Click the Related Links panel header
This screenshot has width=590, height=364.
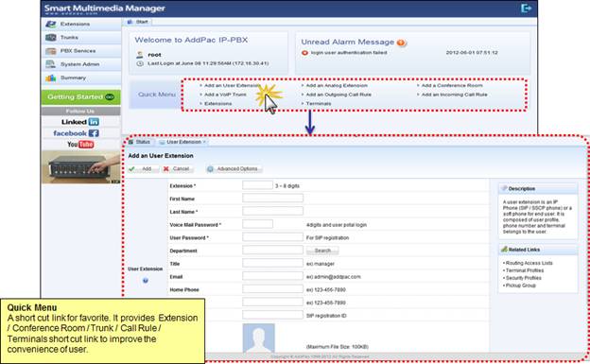538,250
